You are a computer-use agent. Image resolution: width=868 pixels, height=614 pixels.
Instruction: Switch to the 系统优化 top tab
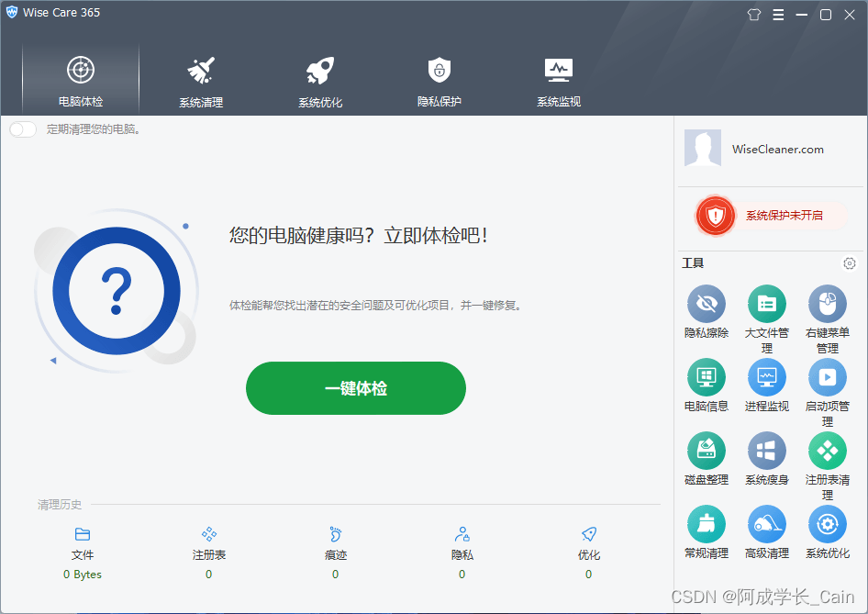(x=320, y=81)
